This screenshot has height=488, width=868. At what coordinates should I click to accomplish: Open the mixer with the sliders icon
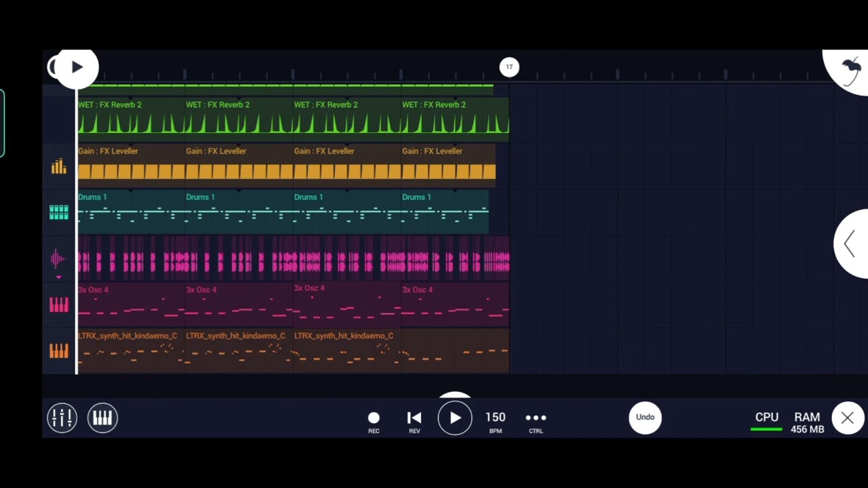tap(62, 418)
